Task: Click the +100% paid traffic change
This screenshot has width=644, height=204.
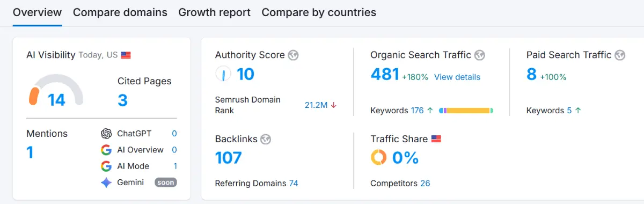Action: coord(553,77)
